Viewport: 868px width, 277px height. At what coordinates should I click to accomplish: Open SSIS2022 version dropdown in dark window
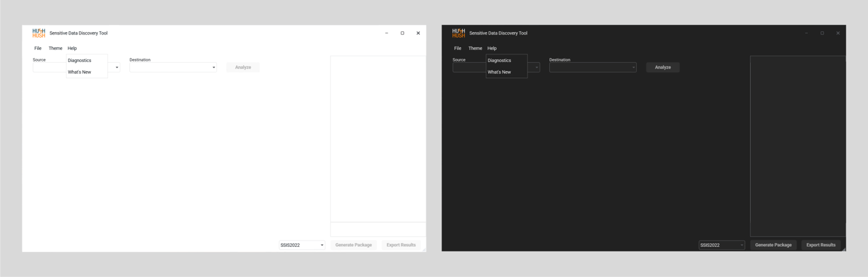coord(741,245)
